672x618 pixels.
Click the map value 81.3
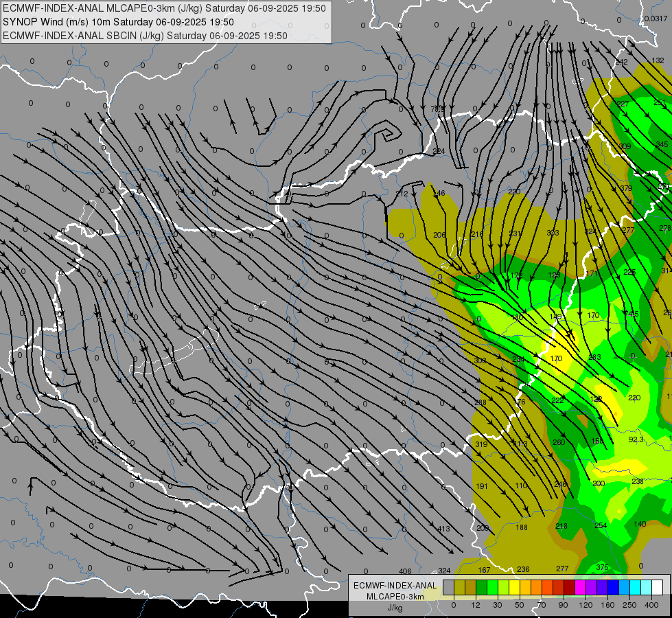click(520, 444)
